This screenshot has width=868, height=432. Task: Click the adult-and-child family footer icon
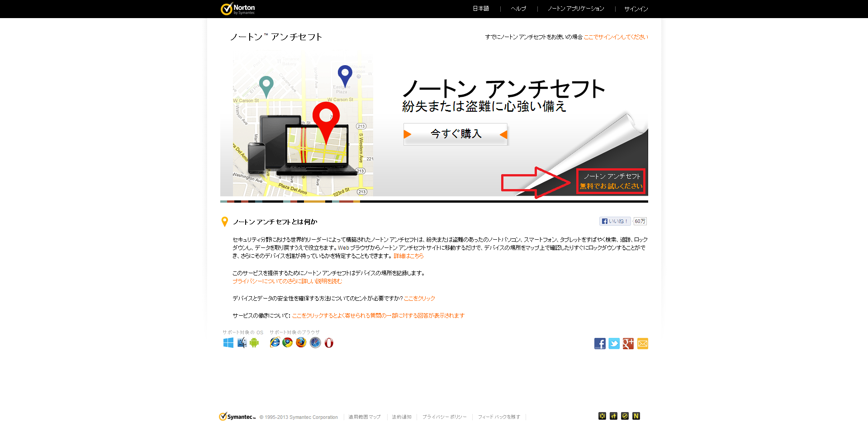pos(613,416)
